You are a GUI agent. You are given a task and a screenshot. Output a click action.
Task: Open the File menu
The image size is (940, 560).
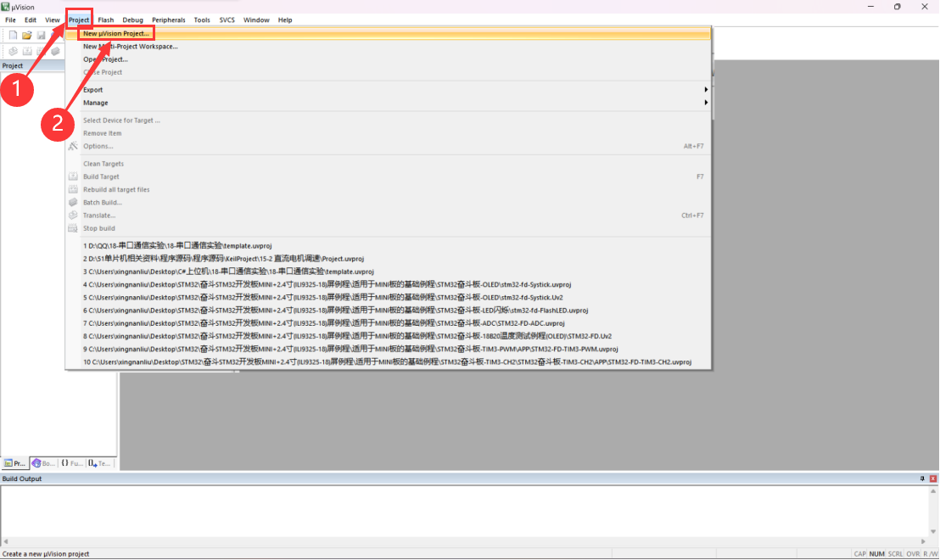[x=11, y=20]
